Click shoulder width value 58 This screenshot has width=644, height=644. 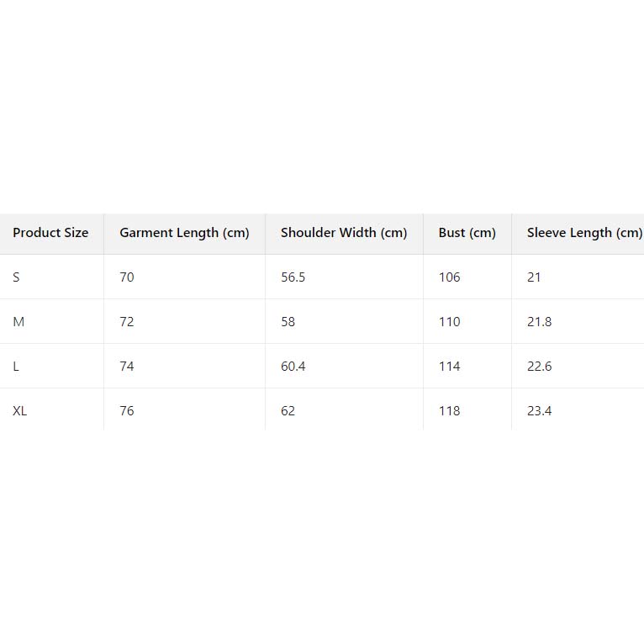(x=288, y=322)
